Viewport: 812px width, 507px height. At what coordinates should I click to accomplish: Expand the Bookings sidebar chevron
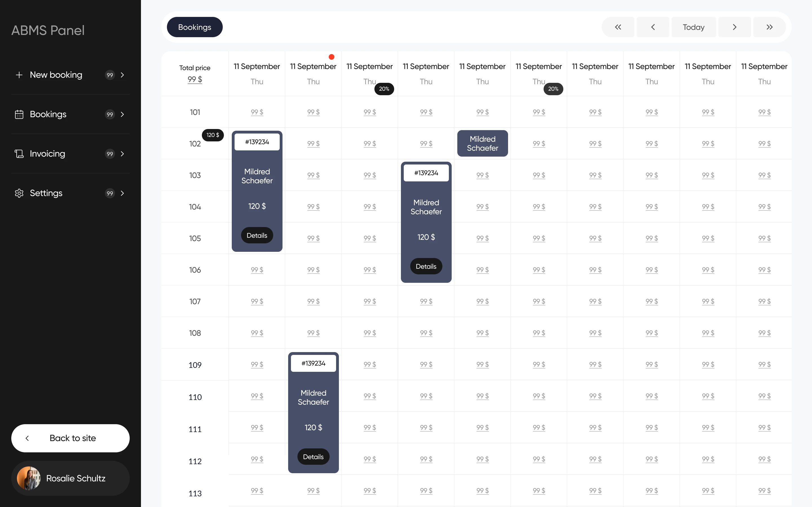(122, 114)
